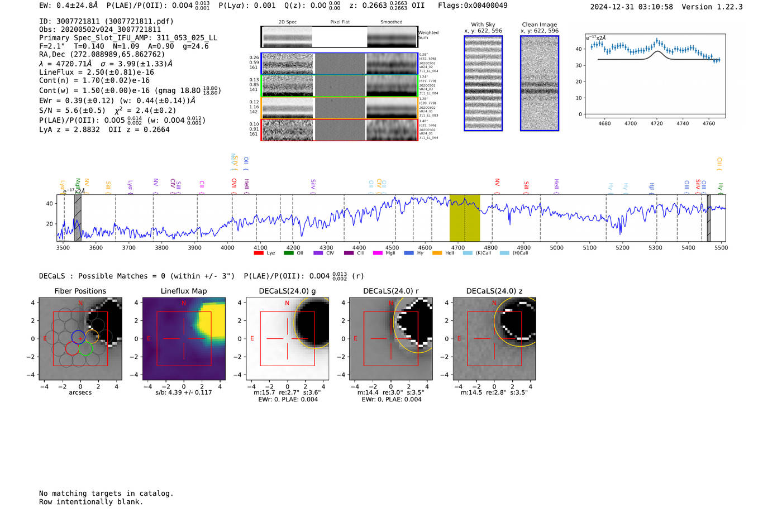Click the RA,Dec coordinates line
Image resolution: width=782 pixels, height=532 pixels.
point(102,55)
